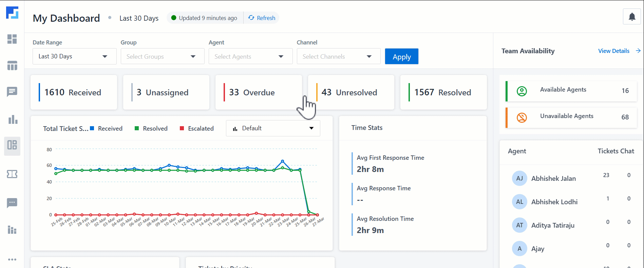Click the A avatar for Ajay
Image resolution: width=644 pixels, height=268 pixels.
pyautogui.click(x=519, y=249)
